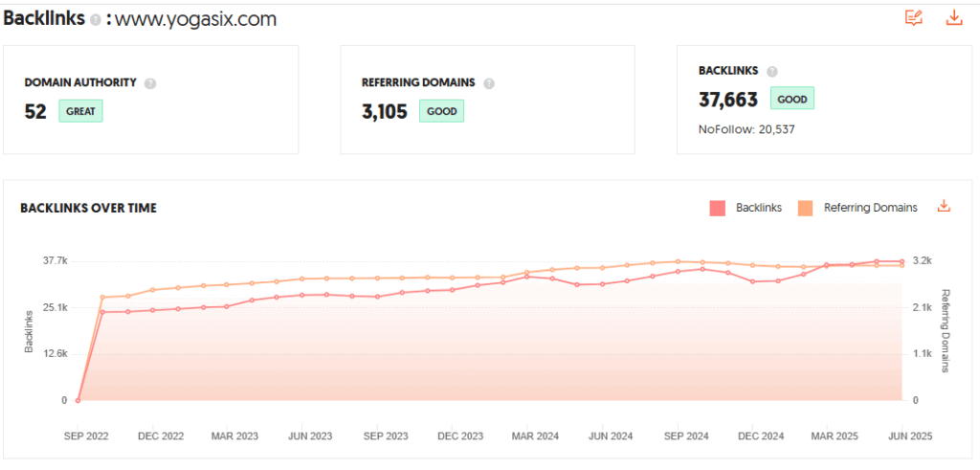The width and height of the screenshot is (980, 470).
Task: Click the GOOD badge beside 37,663
Action: click(792, 99)
